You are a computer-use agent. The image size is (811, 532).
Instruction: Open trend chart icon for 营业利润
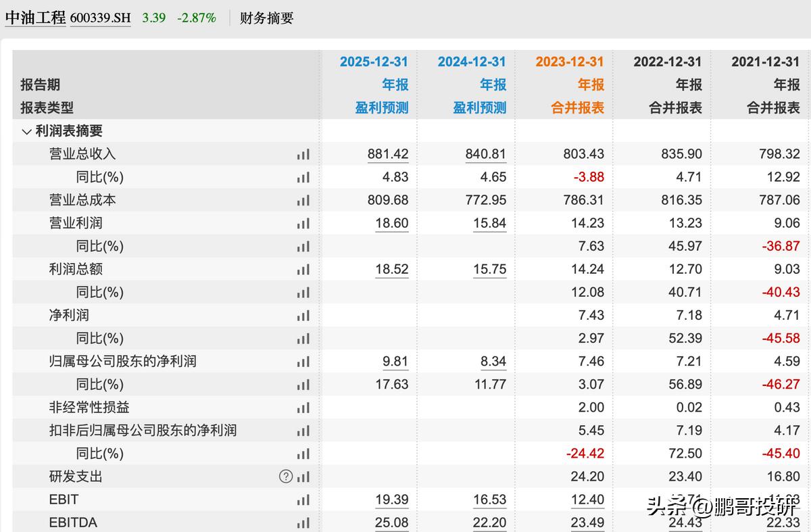point(303,222)
